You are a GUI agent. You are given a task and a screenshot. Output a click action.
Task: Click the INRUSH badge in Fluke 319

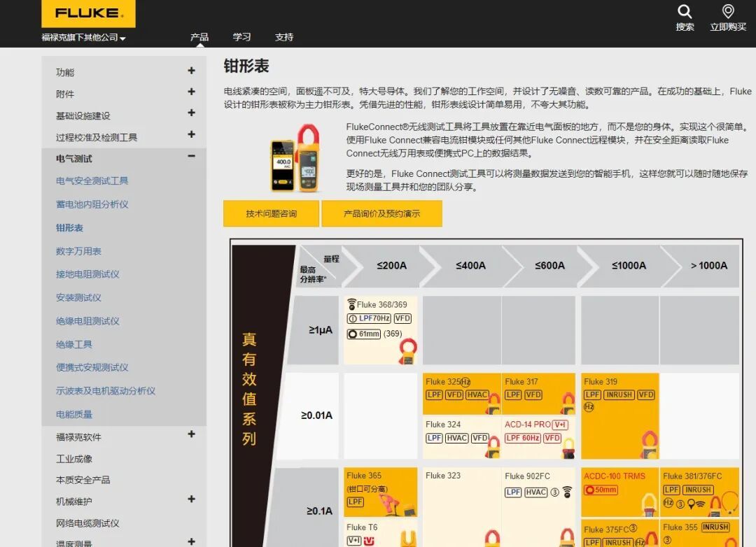point(619,395)
